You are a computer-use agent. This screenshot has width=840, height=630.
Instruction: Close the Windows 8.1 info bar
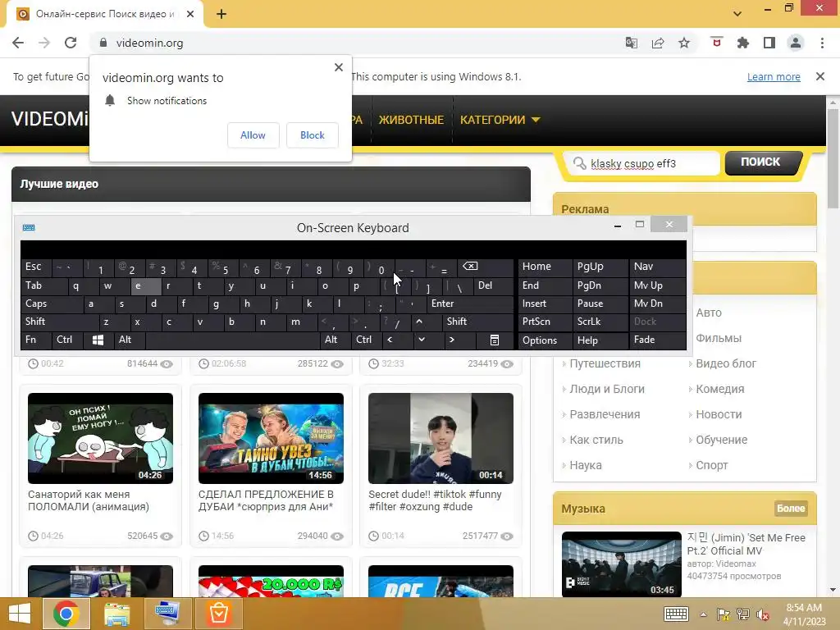(820, 76)
